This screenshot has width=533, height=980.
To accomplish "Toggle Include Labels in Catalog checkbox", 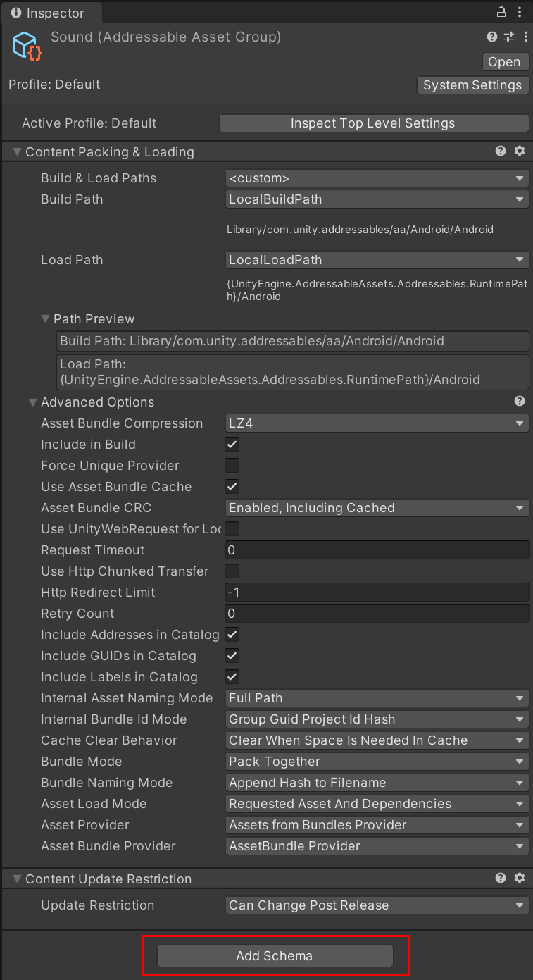I will [x=232, y=677].
